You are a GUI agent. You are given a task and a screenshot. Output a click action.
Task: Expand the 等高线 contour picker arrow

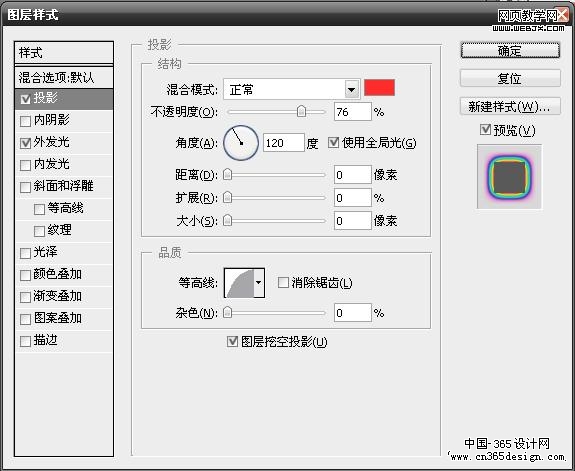(259, 282)
